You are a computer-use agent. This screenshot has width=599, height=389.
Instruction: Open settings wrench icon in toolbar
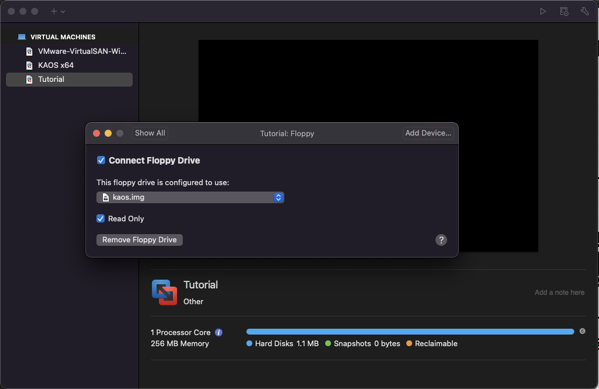(x=584, y=11)
